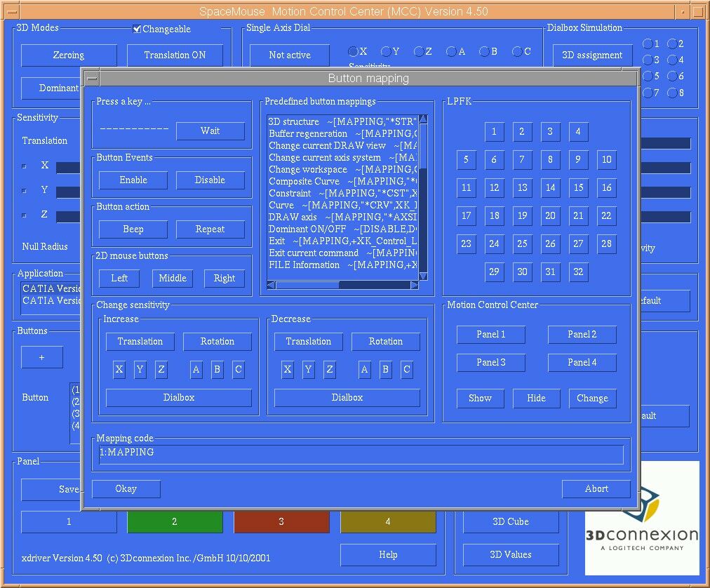
Task: Confirm mapping with Okay
Action: pyautogui.click(x=126, y=488)
